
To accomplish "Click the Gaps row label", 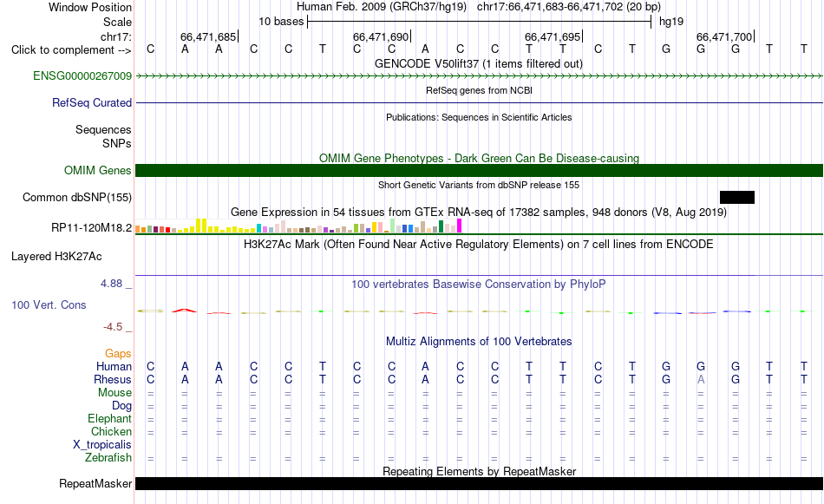I will pyautogui.click(x=118, y=354).
